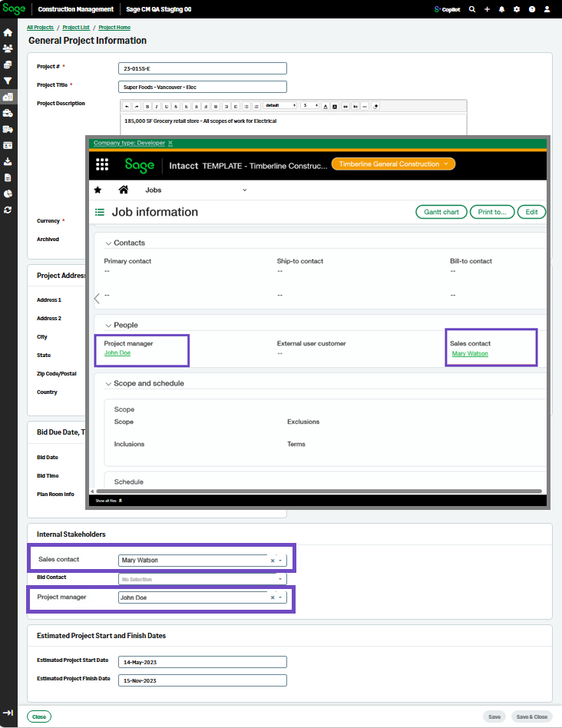
Task: Click the Gantt chart button
Action: (441, 212)
